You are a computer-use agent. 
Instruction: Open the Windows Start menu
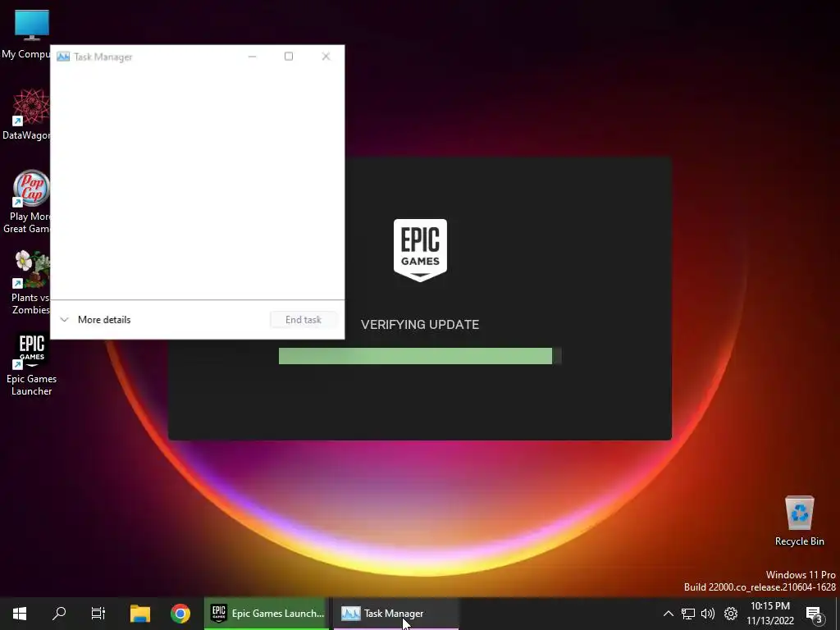20,614
